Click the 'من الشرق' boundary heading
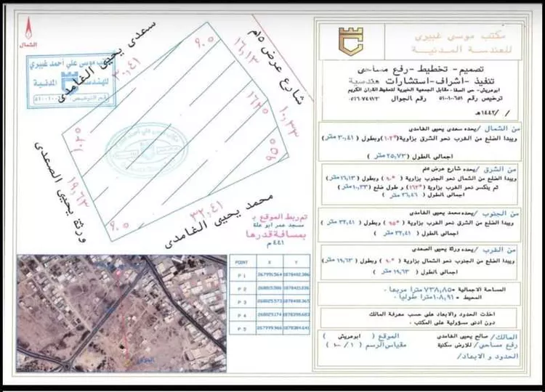This screenshot has height=392, width=545. pos(500,170)
